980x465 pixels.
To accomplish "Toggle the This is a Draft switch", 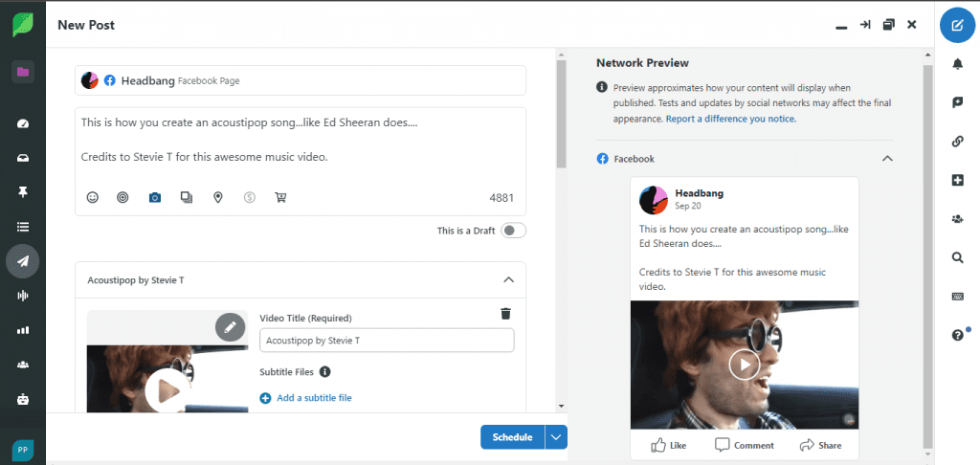I will click(514, 231).
